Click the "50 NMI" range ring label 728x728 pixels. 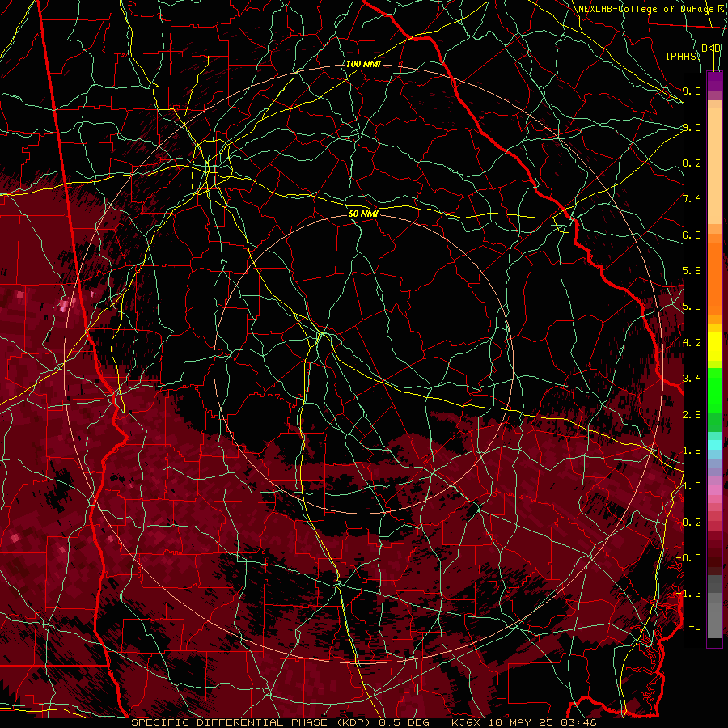coord(363,214)
